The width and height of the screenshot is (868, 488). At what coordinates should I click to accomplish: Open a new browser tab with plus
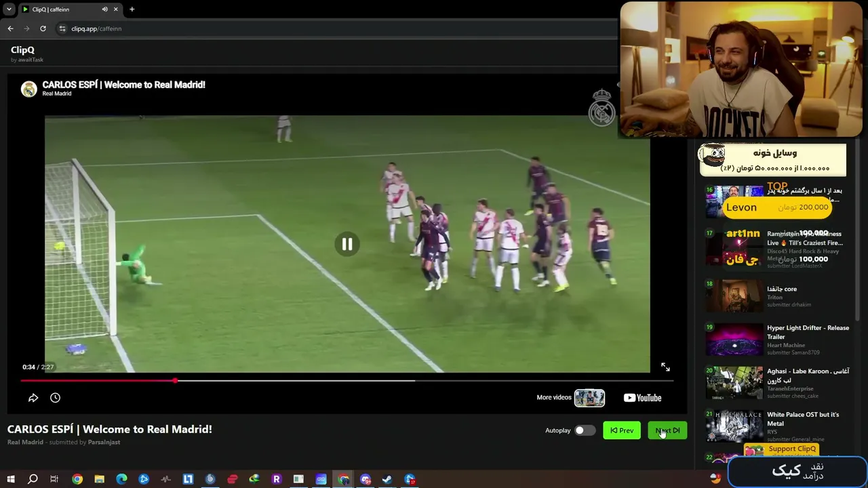[x=132, y=9]
